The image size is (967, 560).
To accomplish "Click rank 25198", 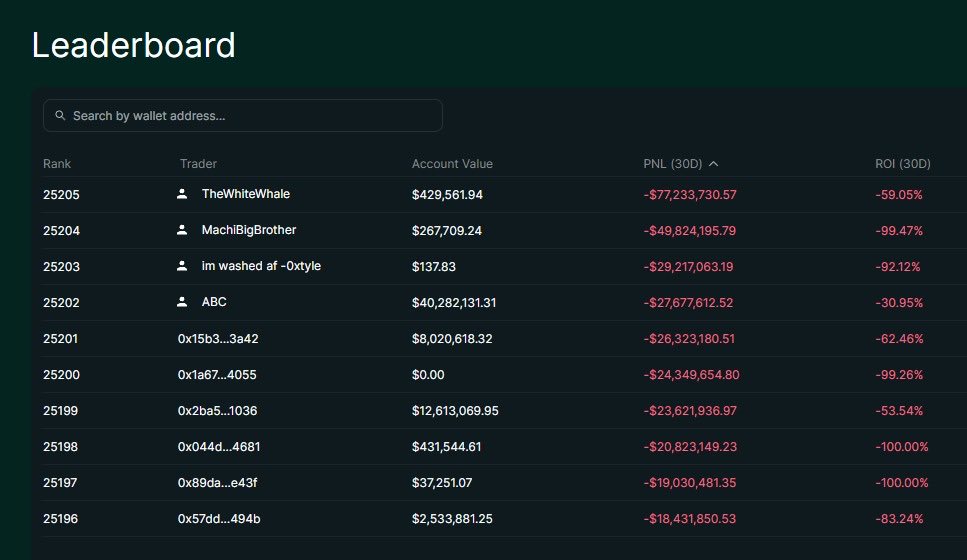I will click(60, 447).
